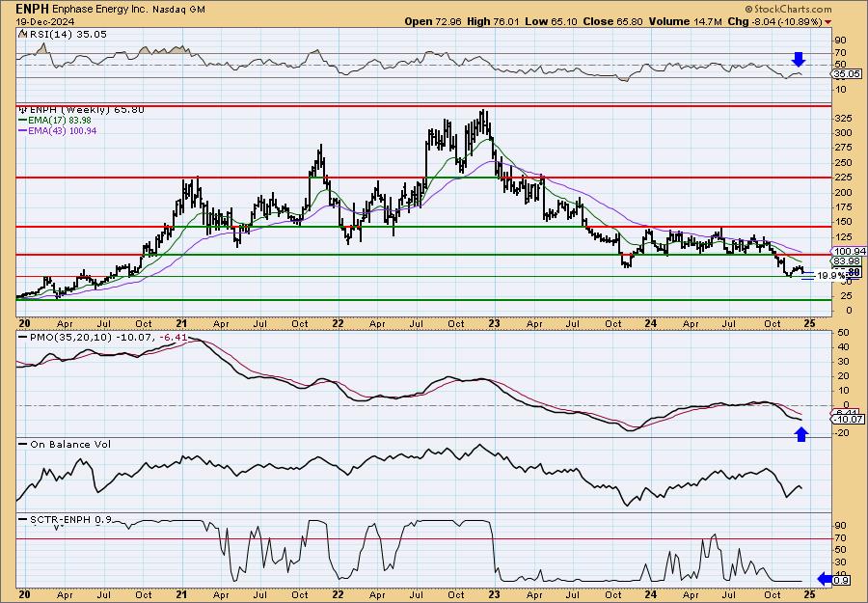Click the 'PMO(35,20,10) -10.07, -6.41' indicator label
Image resolution: width=868 pixels, height=603 pixels.
tap(108, 337)
